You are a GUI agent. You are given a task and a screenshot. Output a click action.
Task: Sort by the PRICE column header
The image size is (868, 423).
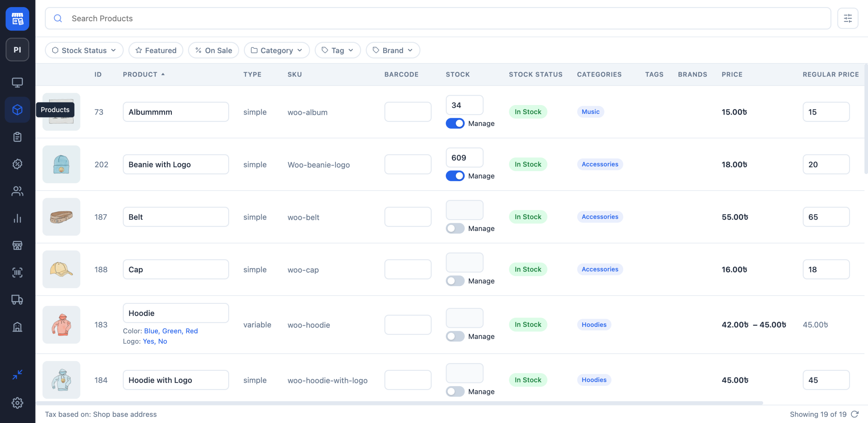point(732,74)
